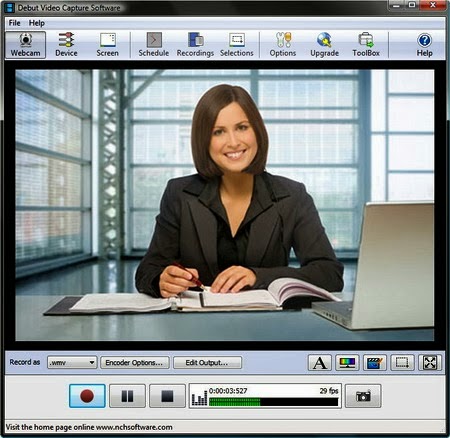Click the Upgrade toolbar icon

pyautogui.click(x=324, y=45)
